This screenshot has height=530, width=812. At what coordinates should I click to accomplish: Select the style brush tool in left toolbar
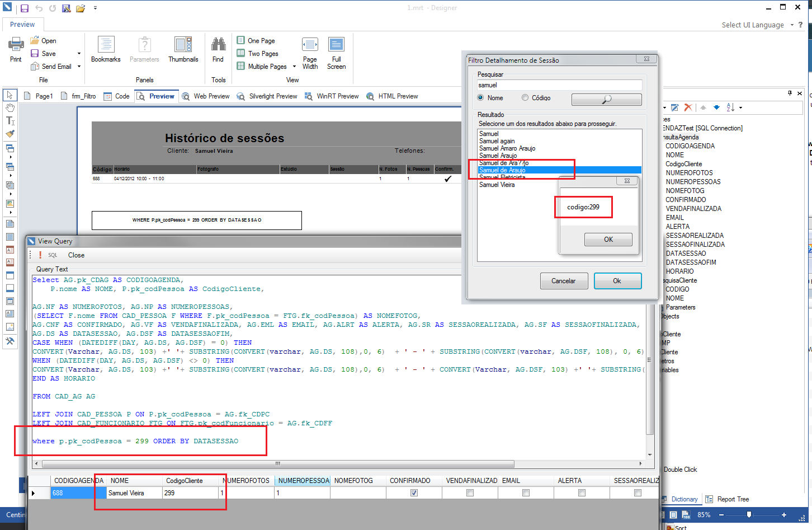10,134
